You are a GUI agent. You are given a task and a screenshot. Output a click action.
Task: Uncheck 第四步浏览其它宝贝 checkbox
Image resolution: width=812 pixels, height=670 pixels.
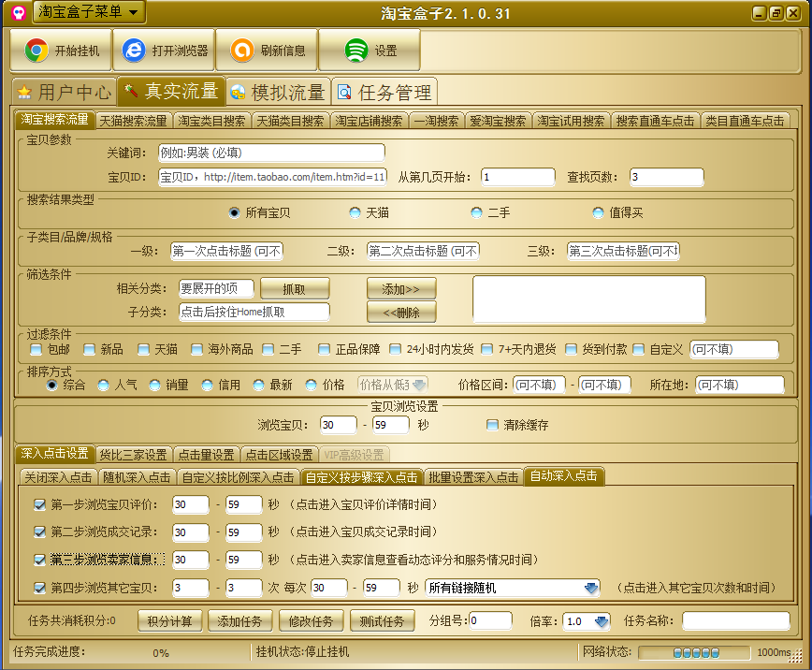(x=39, y=588)
